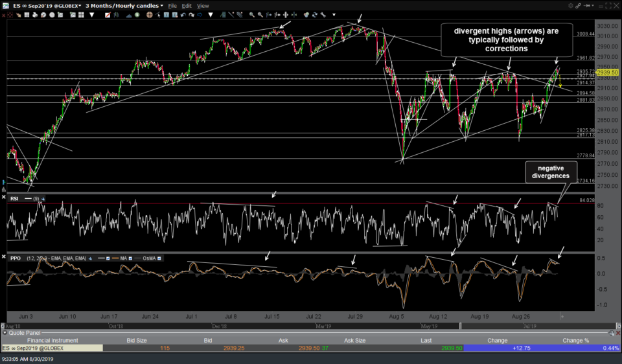This screenshot has width=622, height=364.
Task: Click the Bid column header
Action: pos(208,340)
